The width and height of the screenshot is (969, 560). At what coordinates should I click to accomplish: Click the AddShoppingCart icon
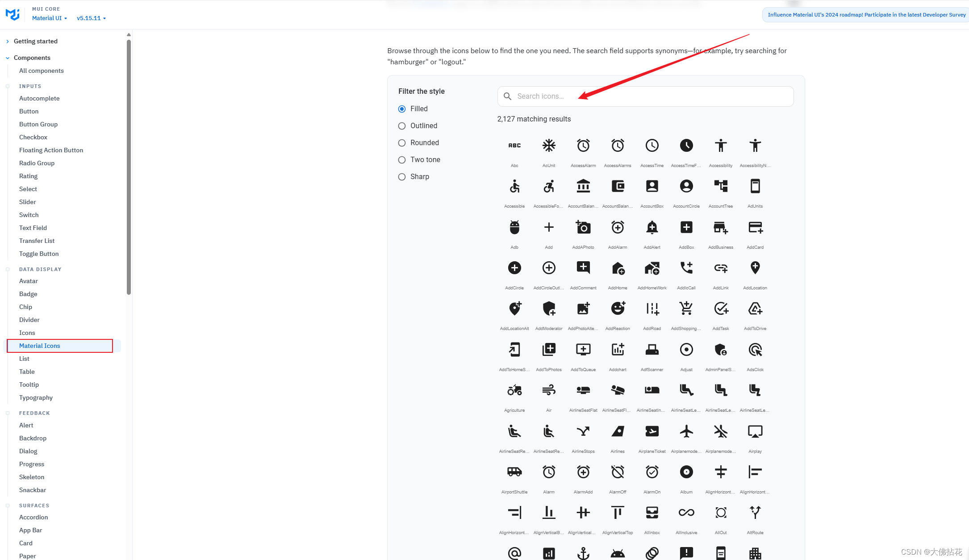[x=686, y=309]
